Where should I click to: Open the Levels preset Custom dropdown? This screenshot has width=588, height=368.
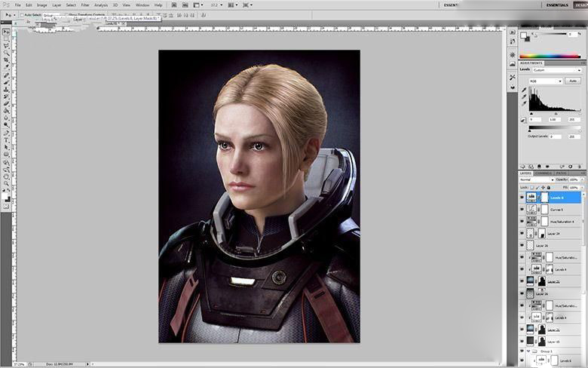pyautogui.click(x=557, y=70)
